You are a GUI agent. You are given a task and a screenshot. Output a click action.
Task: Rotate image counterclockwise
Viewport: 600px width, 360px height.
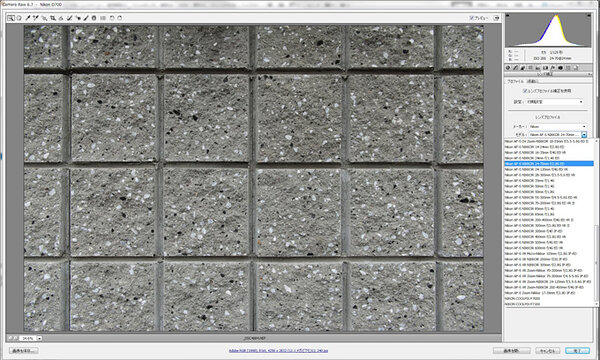pyautogui.click(x=112, y=18)
